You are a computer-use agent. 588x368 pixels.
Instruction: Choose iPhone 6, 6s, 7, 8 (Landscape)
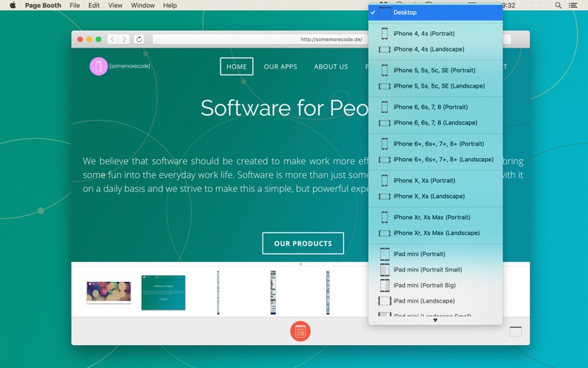(x=435, y=123)
